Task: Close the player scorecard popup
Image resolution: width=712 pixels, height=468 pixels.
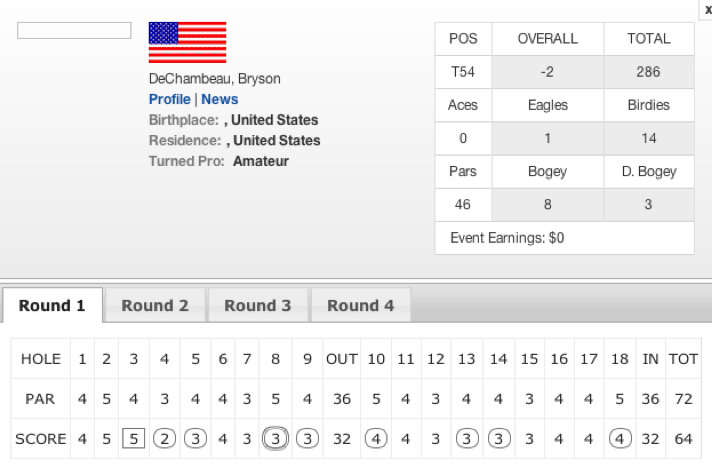Action: click(707, 10)
